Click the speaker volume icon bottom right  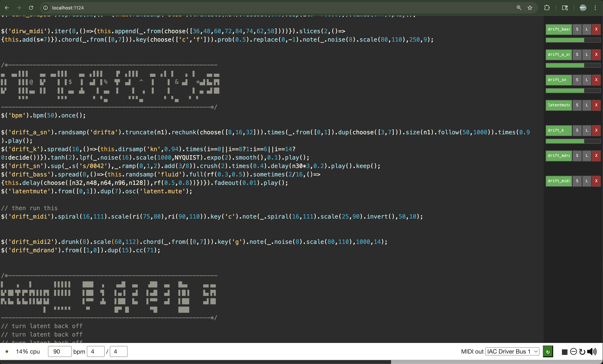click(592, 352)
